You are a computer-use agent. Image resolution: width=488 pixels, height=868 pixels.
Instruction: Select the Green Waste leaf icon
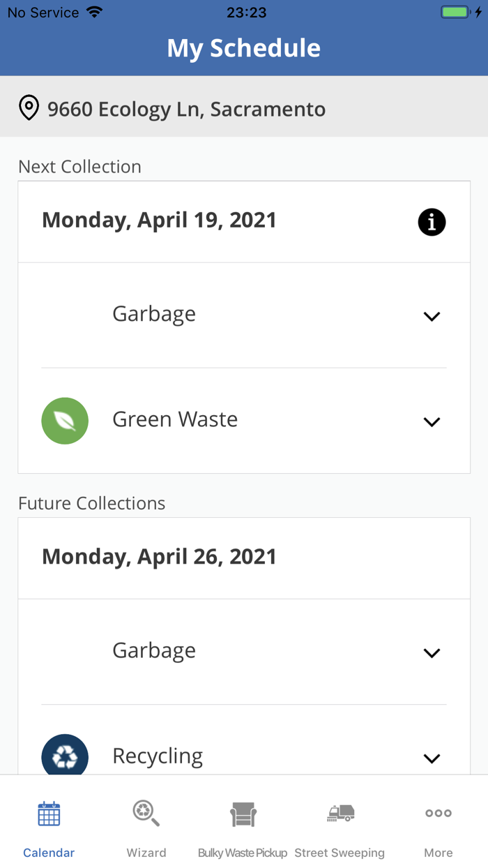click(x=65, y=421)
